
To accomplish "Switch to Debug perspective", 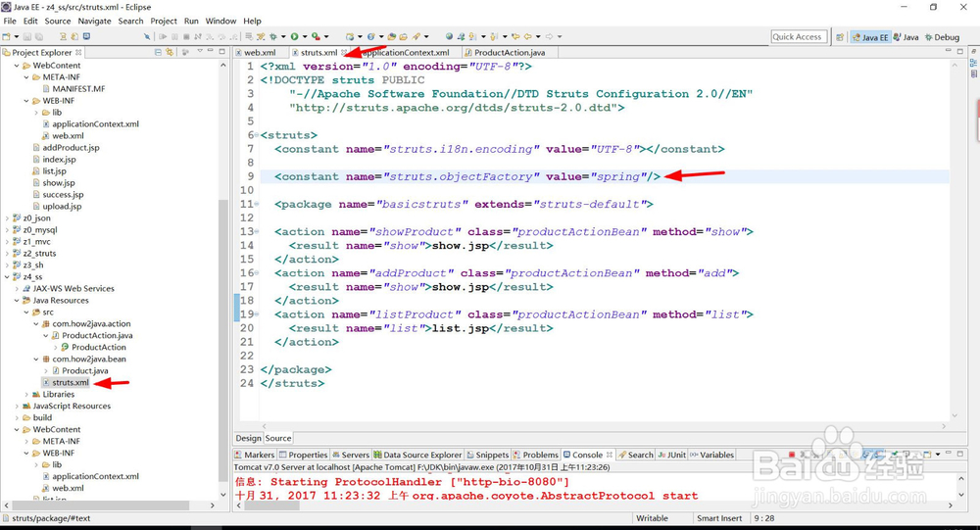I will [x=942, y=37].
